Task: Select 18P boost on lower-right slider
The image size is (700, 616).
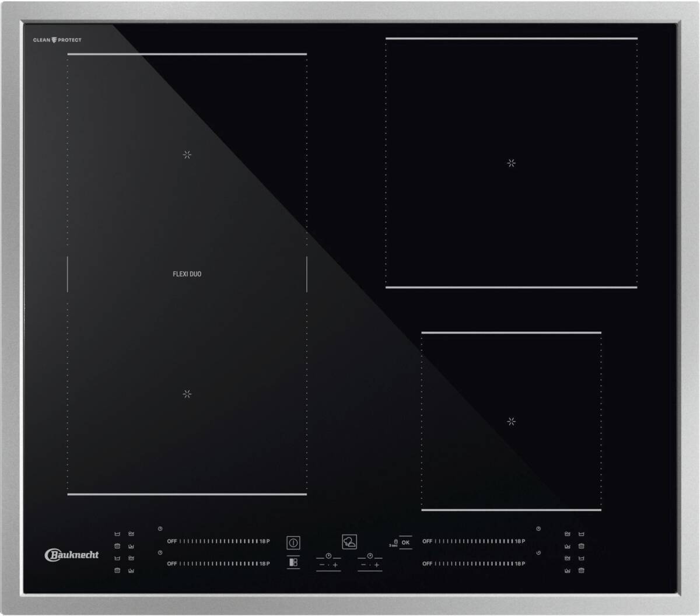Action: click(520, 563)
